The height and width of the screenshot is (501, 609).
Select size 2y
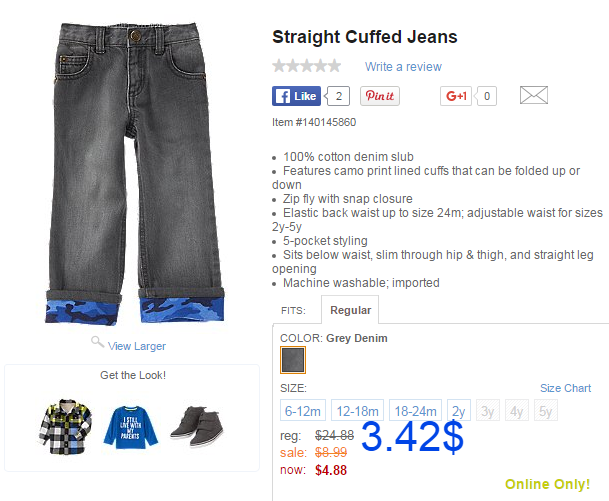click(459, 410)
